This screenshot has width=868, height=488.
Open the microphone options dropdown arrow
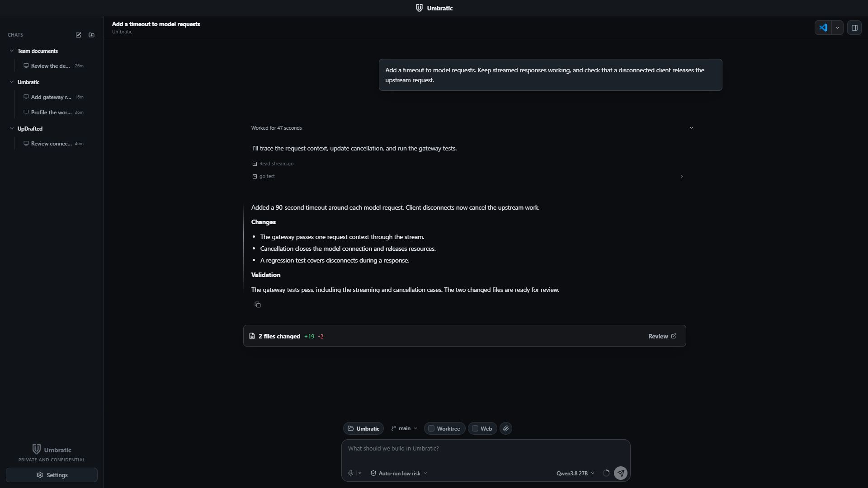pos(360,473)
